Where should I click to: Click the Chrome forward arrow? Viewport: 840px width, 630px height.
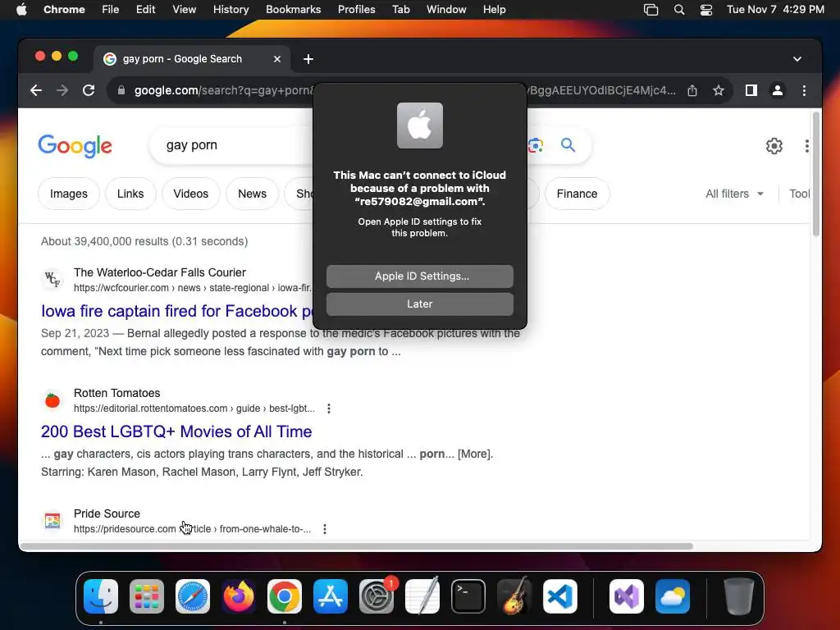click(62, 90)
